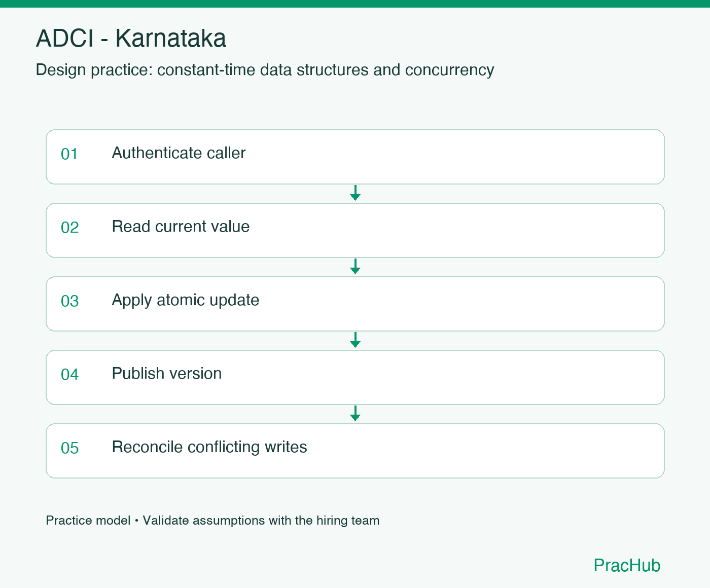Click the step number 05 label
The image size is (710, 588).
point(70,448)
